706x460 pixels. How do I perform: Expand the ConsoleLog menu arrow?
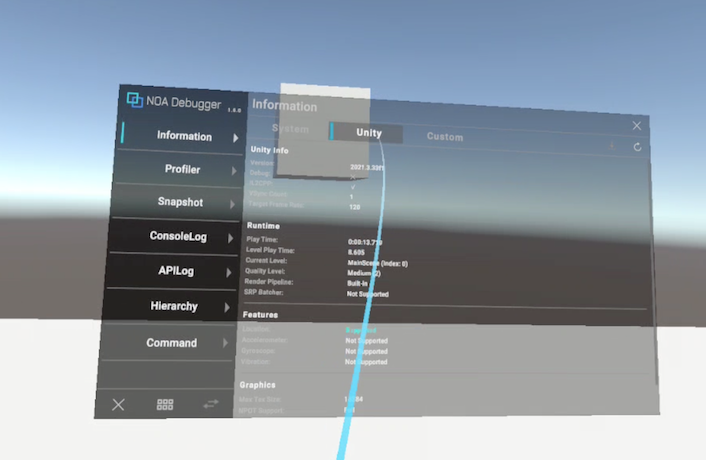click(x=231, y=238)
